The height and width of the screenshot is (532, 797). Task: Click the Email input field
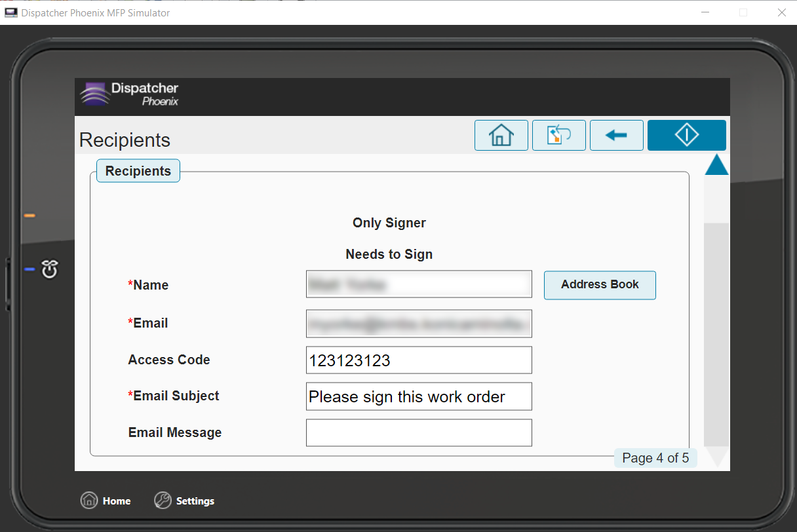[x=419, y=324]
